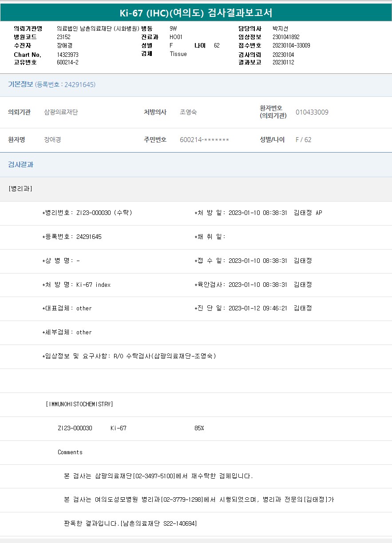
Task: Click the 환자번호 value 010433009
Action: [312, 112]
